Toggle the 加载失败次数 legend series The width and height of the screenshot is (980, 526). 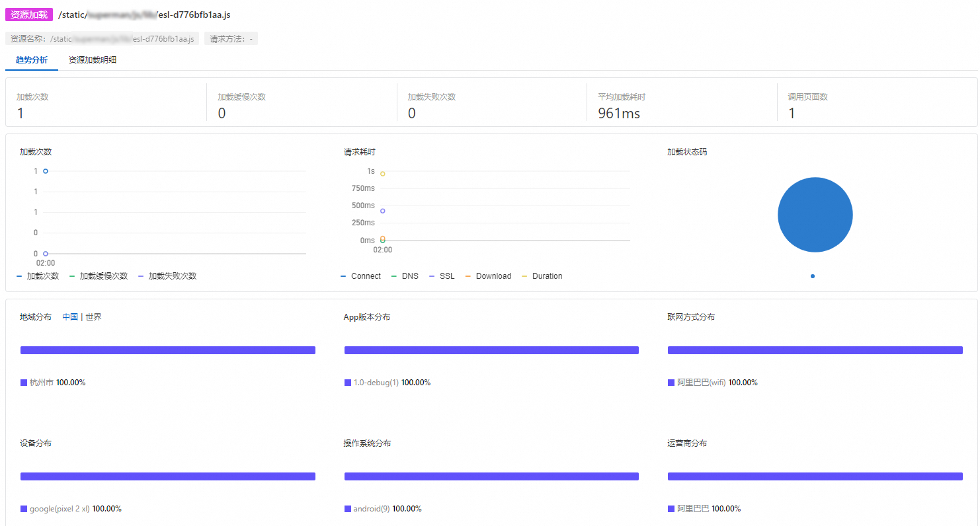(x=167, y=276)
